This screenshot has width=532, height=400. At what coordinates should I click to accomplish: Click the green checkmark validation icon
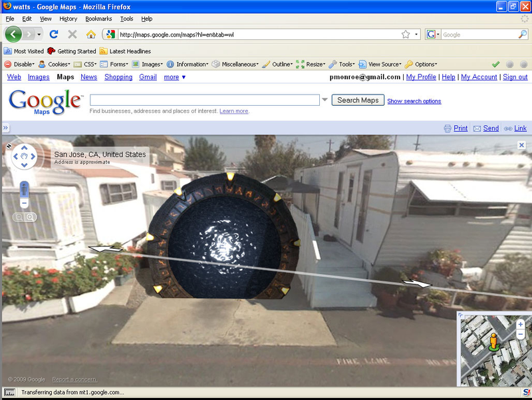click(495, 64)
